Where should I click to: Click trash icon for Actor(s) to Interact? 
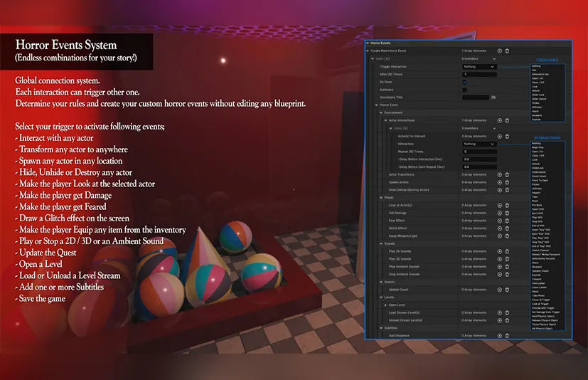click(x=507, y=137)
